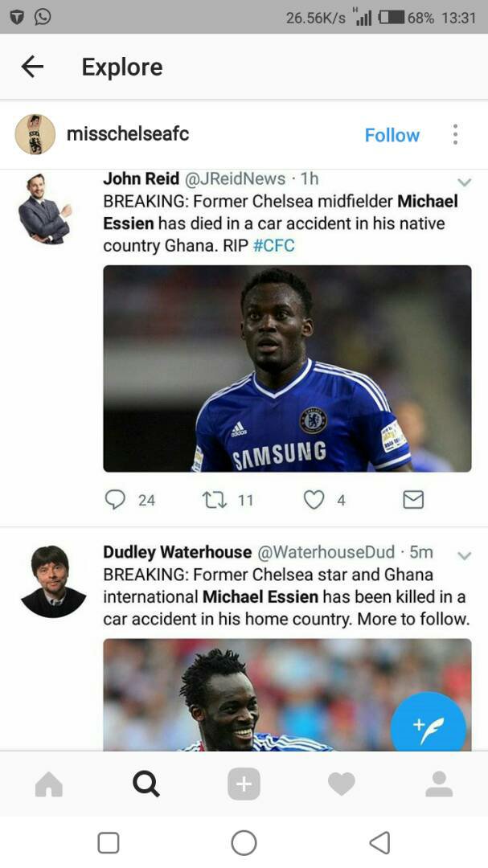Image resolution: width=488 pixels, height=868 pixels.
Task: Follow misschelseafc account
Action: (x=392, y=135)
